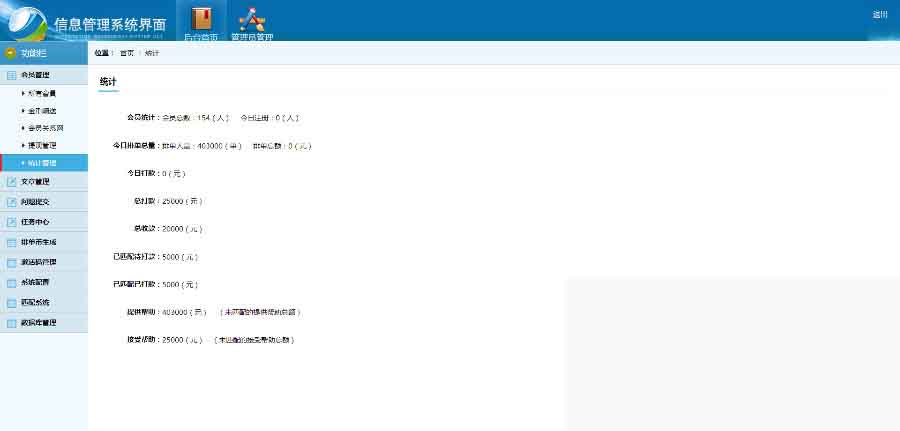900x431 pixels.
Task: Collapse the 会员管理 sidebar section
Action: tap(44, 75)
